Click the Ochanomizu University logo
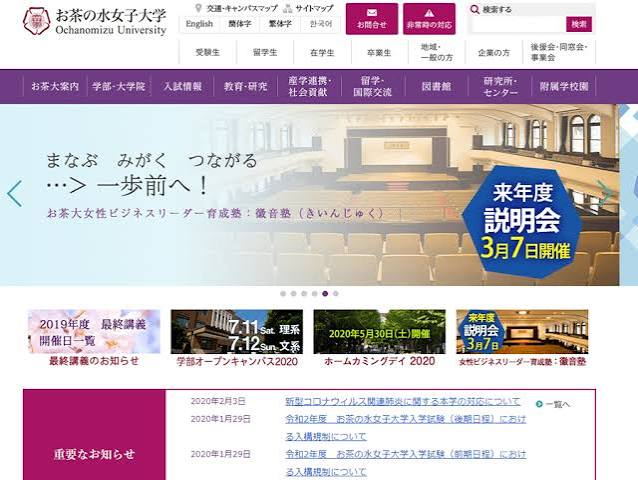 click(x=95, y=21)
